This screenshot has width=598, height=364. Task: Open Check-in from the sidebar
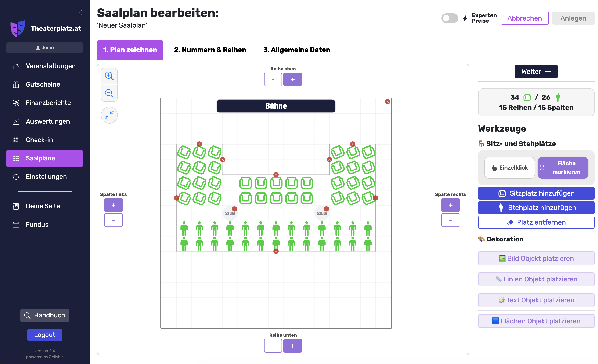[x=39, y=140]
